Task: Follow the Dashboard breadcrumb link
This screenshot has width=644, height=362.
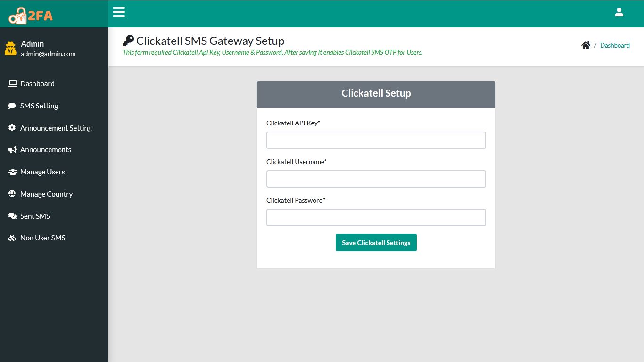Action: pos(615,45)
